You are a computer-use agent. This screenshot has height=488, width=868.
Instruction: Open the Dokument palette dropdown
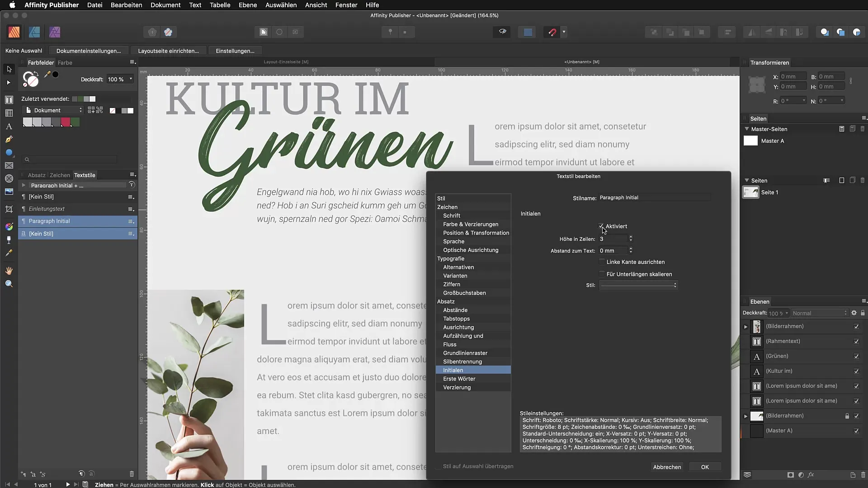53,110
